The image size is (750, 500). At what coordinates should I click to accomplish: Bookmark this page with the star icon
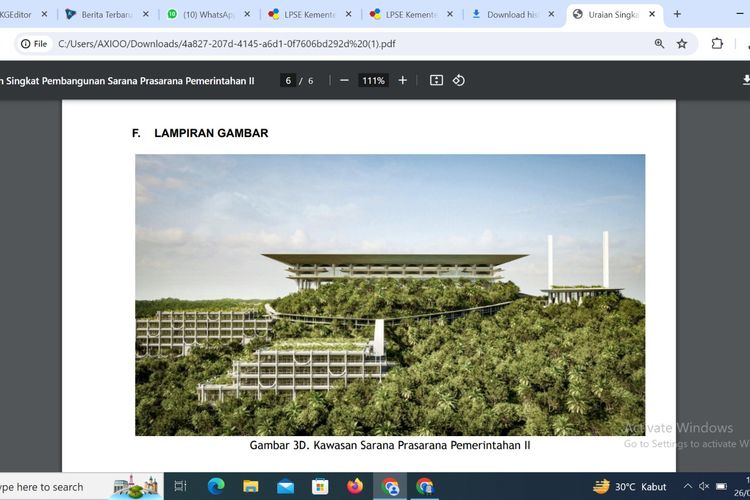682,44
